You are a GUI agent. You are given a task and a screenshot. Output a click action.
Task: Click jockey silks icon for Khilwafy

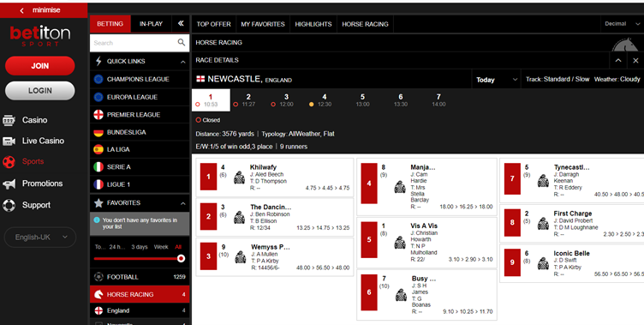[239, 178]
